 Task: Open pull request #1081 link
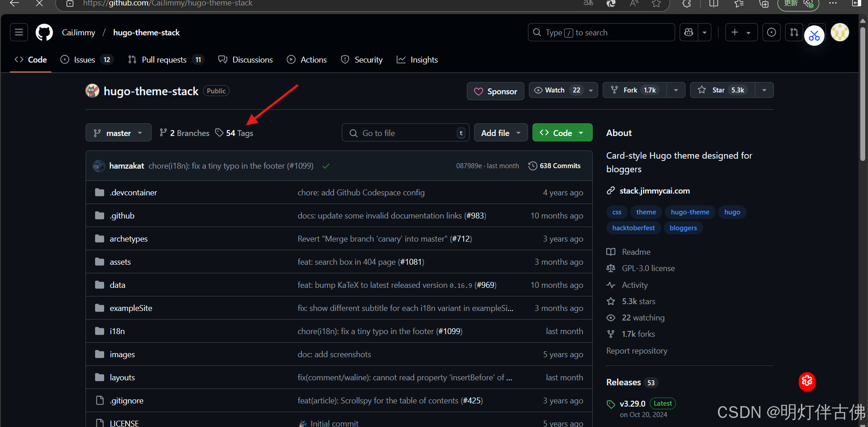411,262
